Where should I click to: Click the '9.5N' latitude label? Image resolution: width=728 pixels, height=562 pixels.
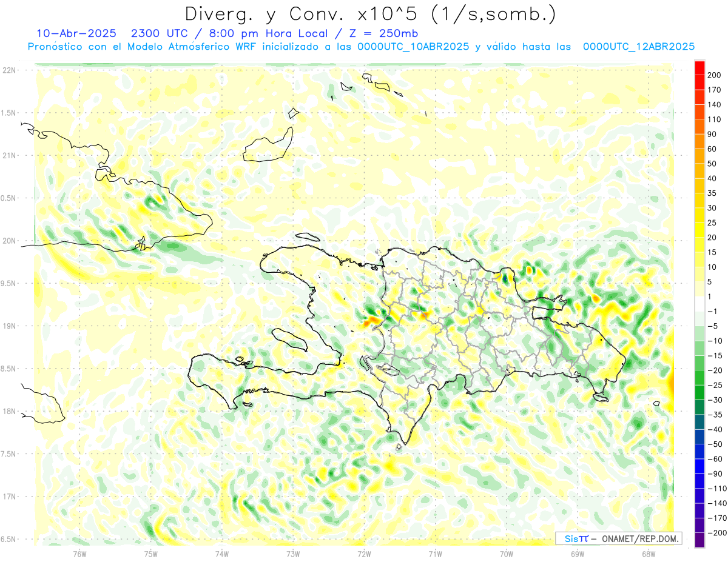click(9, 283)
